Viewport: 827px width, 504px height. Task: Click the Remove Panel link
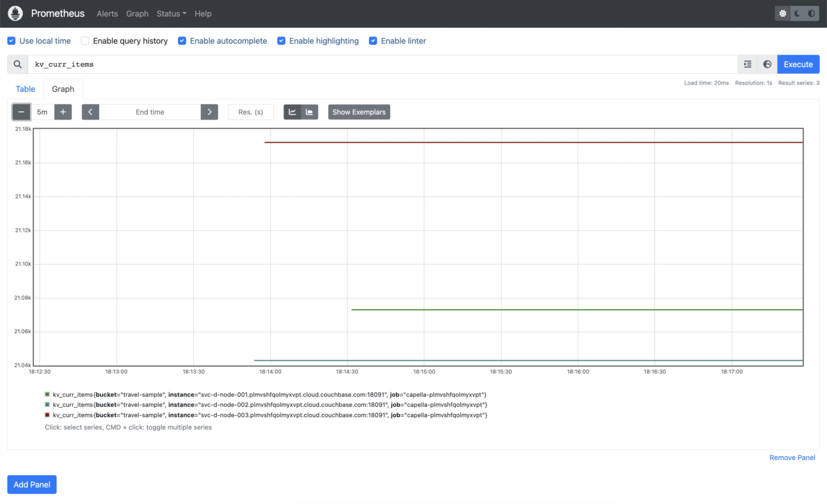pos(792,457)
